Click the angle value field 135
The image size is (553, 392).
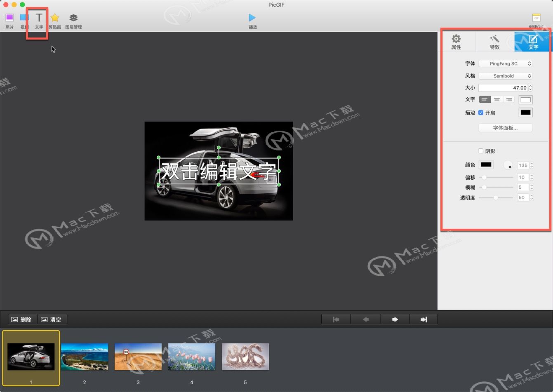[x=523, y=165]
